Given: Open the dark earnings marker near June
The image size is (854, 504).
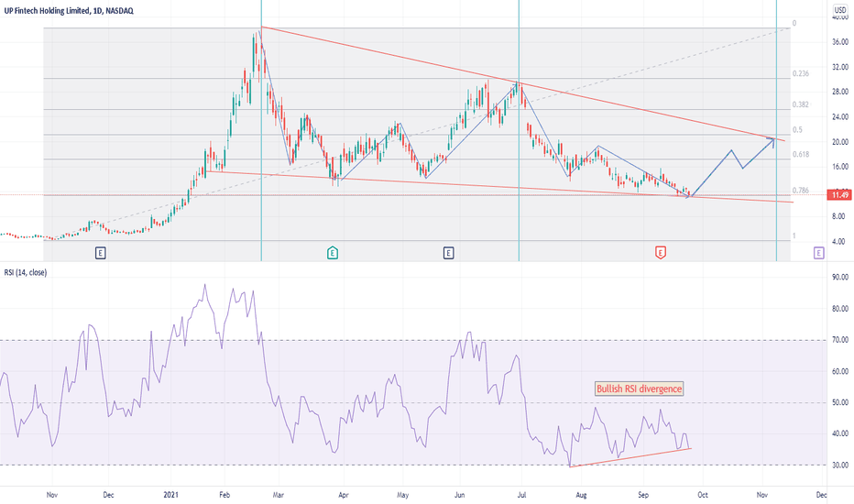Looking at the screenshot, I should click(448, 253).
